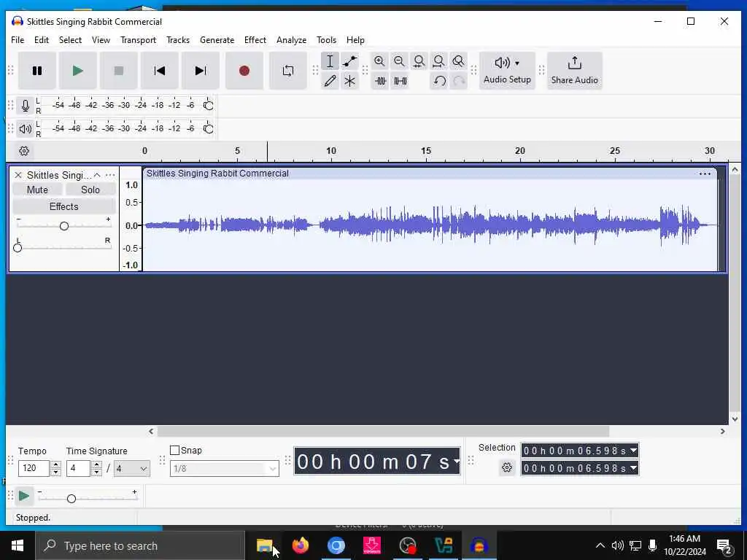Click the Zoom toggle icon

coord(458,61)
